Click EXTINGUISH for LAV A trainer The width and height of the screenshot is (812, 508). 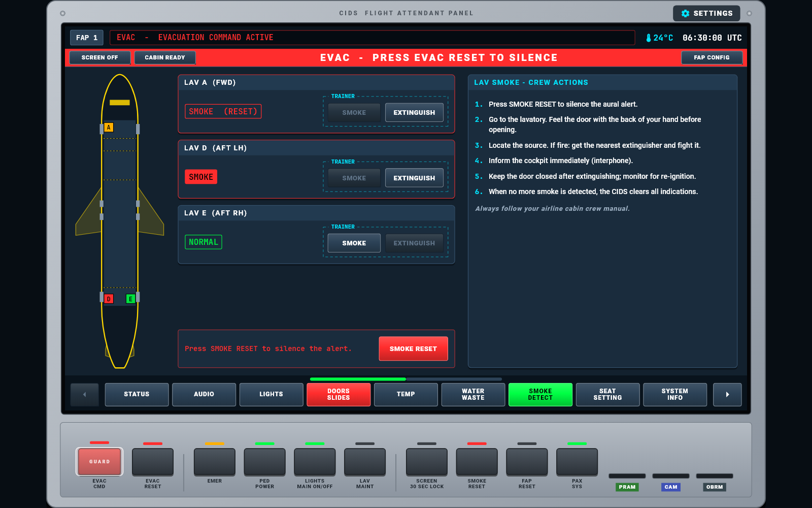click(414, 112)
